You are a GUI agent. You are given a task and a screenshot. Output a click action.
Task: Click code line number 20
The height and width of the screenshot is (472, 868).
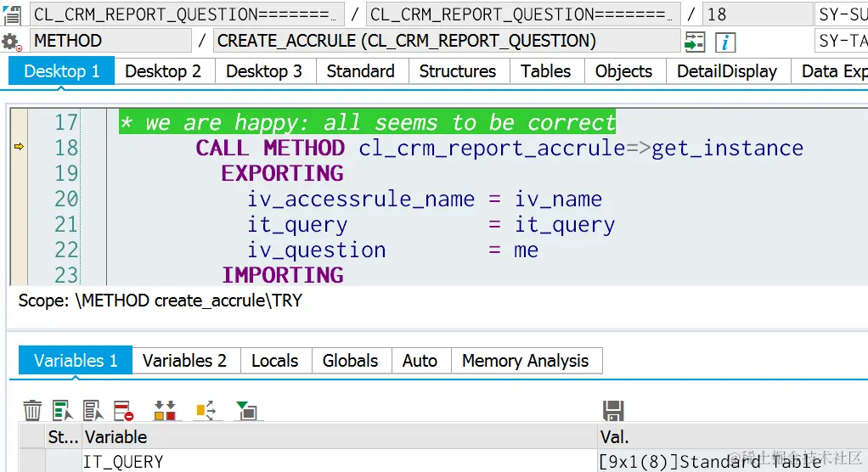coord(66,199)
